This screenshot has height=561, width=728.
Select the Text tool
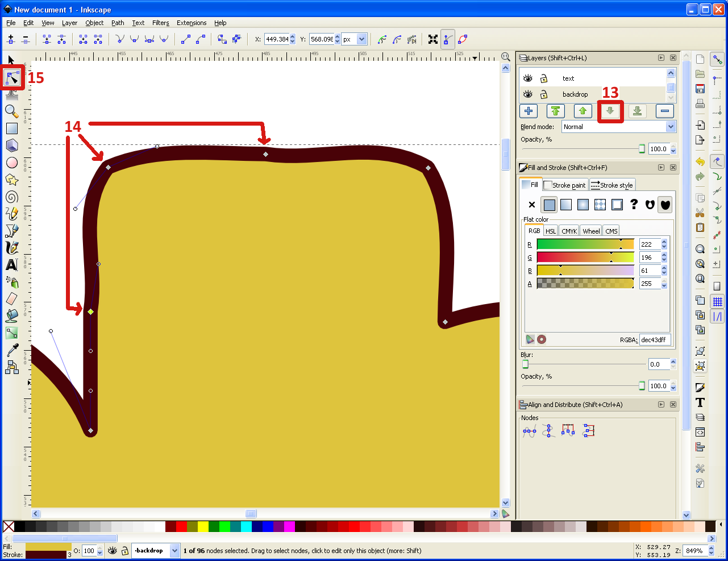coord(12,265)
